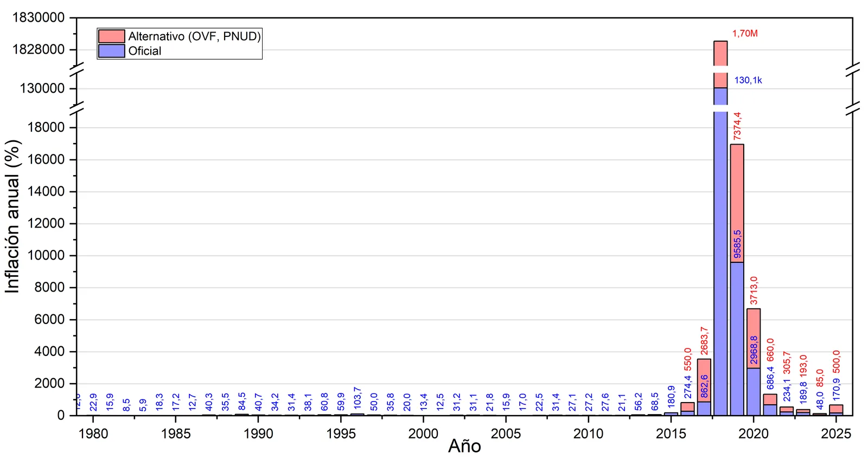
Task: Click the '2968,8' blue value label
Action: (754, 350)
